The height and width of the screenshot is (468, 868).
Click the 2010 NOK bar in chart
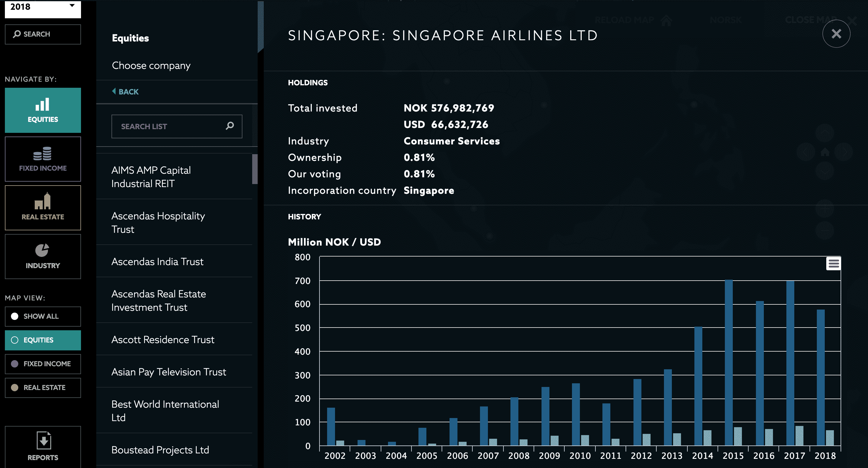click(576, 414)
